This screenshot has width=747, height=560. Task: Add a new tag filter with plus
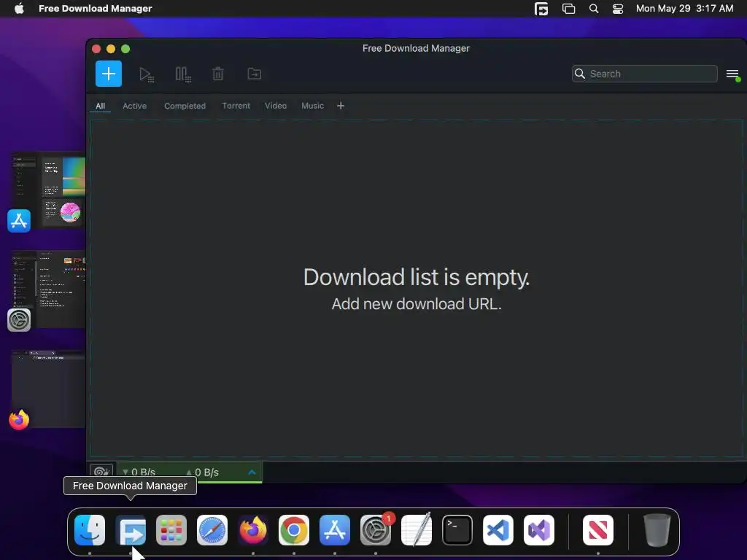pyautogui.click(x=341, y=106)
